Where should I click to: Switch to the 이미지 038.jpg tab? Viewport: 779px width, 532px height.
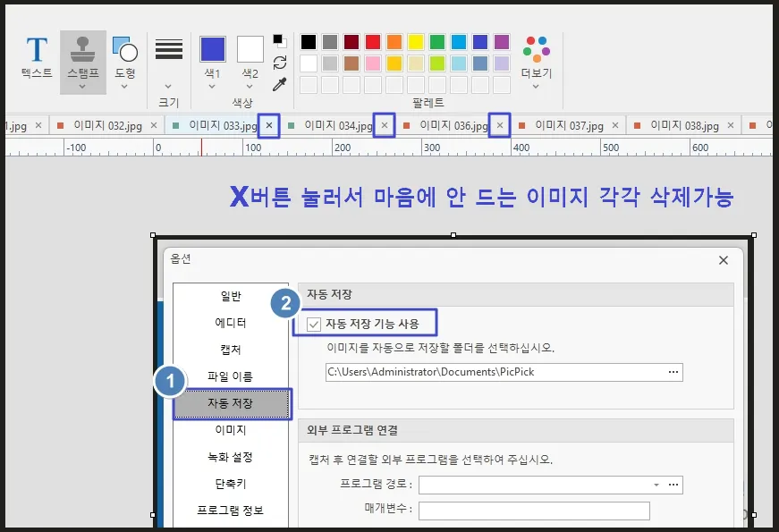coord(684,126)
